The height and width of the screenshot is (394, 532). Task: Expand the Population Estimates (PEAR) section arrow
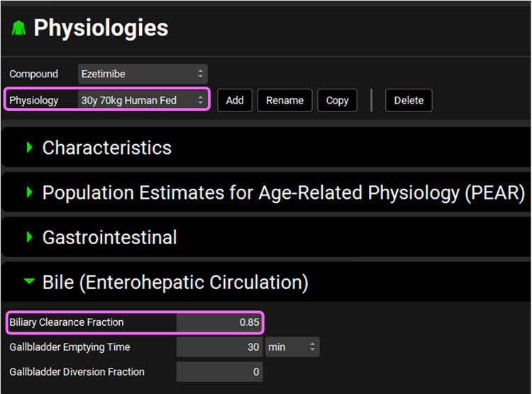(x=30, y=192)
